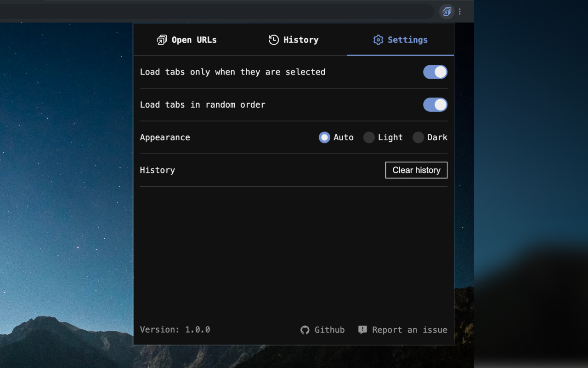Click the gear icon on Settings tab
Screen dimensions: 588x368
[x=378, y=40]
